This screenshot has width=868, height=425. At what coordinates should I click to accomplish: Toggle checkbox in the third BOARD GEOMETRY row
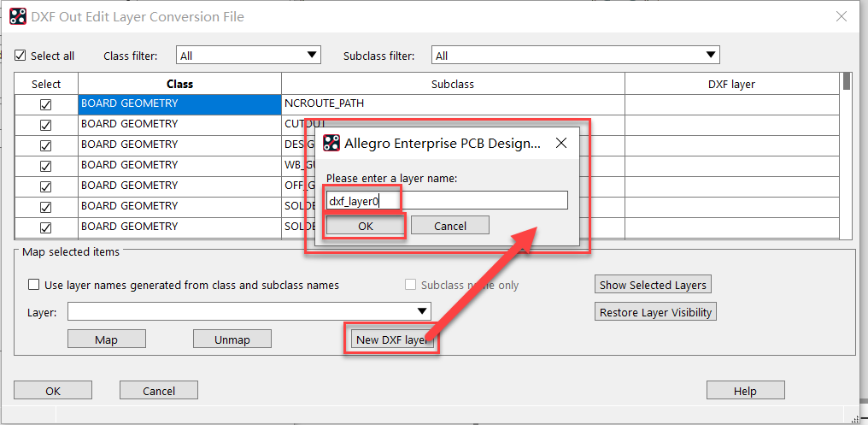point(46,145)
